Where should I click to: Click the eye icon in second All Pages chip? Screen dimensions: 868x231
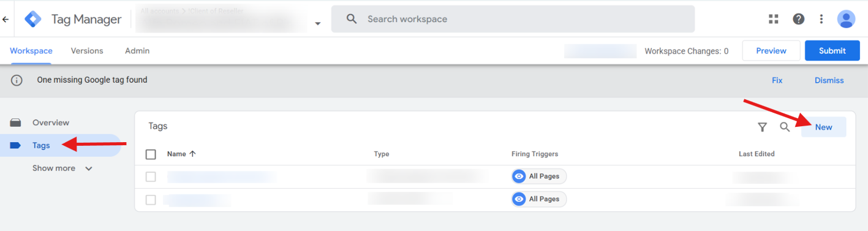click(x=519, y=199)
